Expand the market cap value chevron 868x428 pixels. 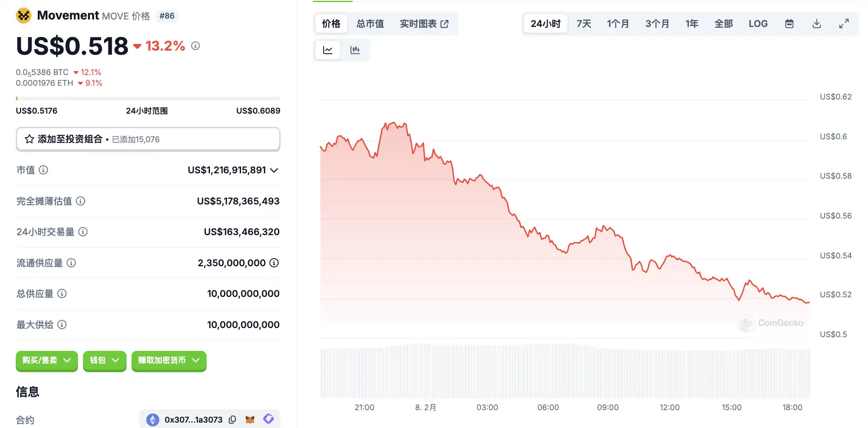click(274, 170)
